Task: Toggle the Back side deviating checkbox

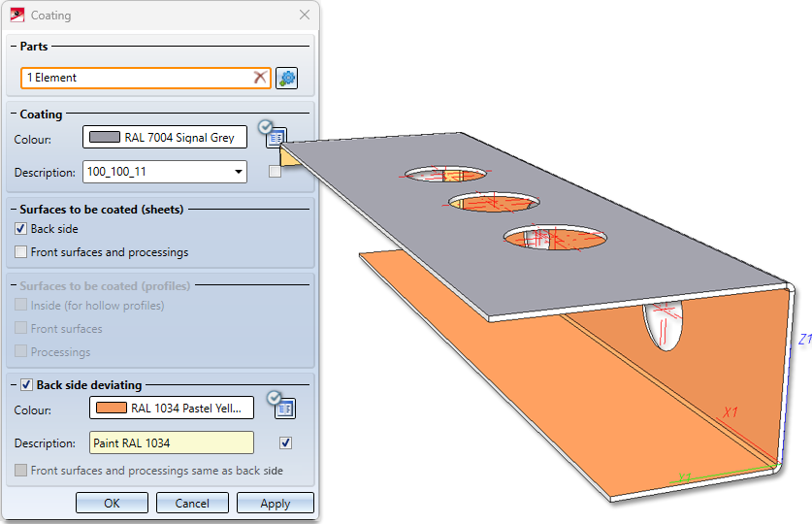Action: click(26, 384)
